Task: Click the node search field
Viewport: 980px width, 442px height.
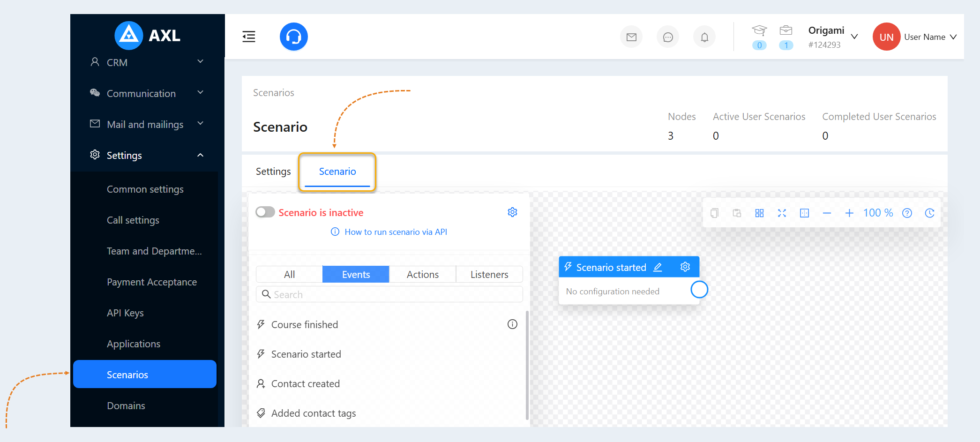Action: [x=389, y=294]
